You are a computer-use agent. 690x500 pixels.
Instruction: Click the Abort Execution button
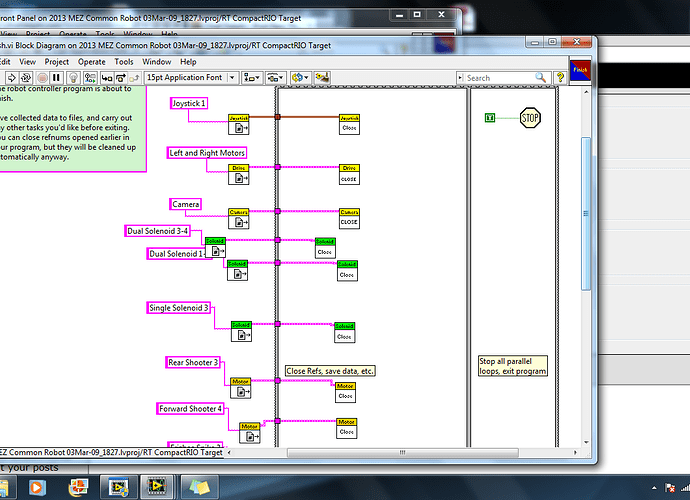click(42, 78)
